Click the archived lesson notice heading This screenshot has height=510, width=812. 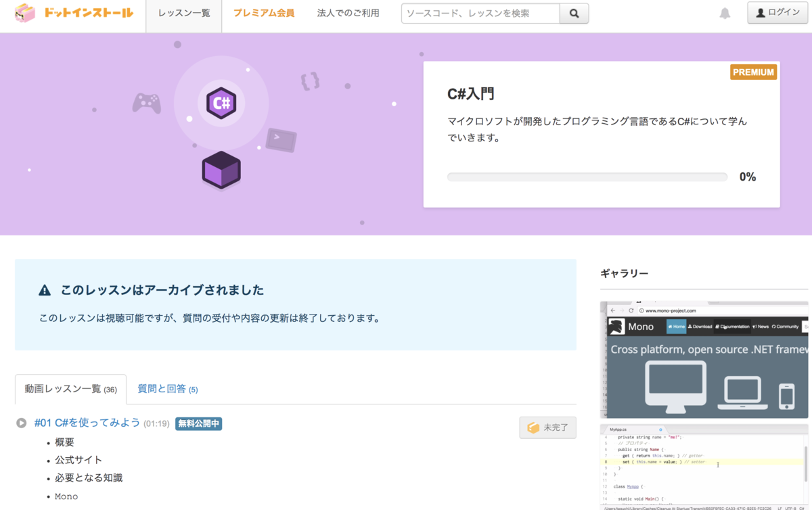click(162, 290)
